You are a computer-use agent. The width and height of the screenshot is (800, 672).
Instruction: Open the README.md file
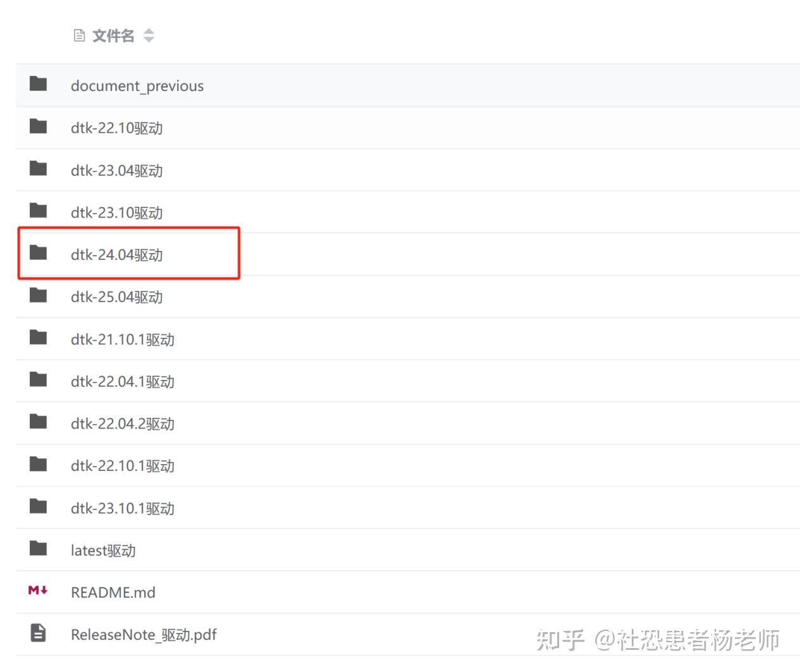[113, 592]
